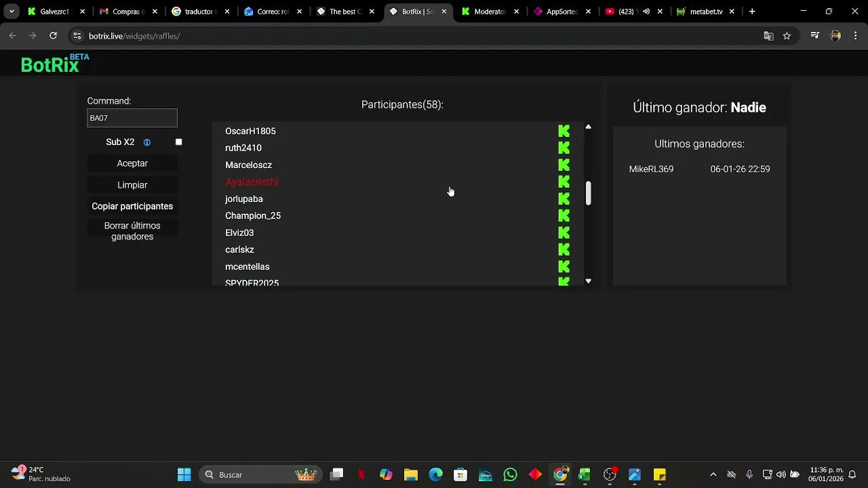Switch to the metabet.tv tab
The width and height of the screenshot is (868, 488).
(707, 12)
